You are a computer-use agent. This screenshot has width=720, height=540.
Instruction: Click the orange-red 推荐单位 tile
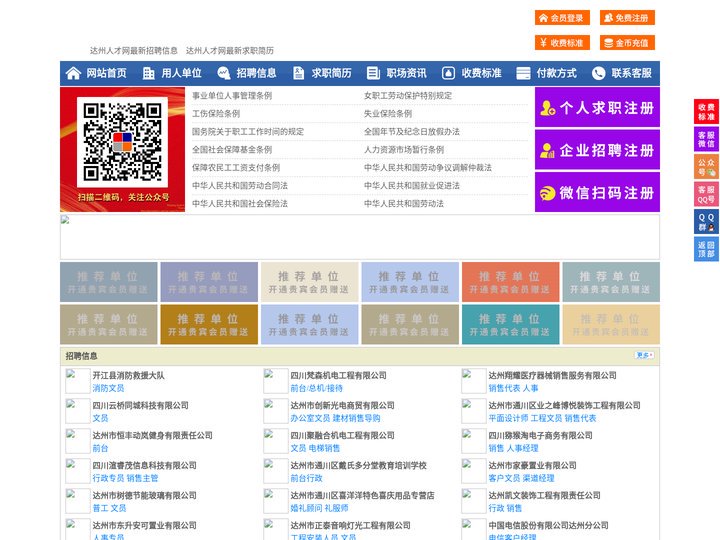[511, 282]
